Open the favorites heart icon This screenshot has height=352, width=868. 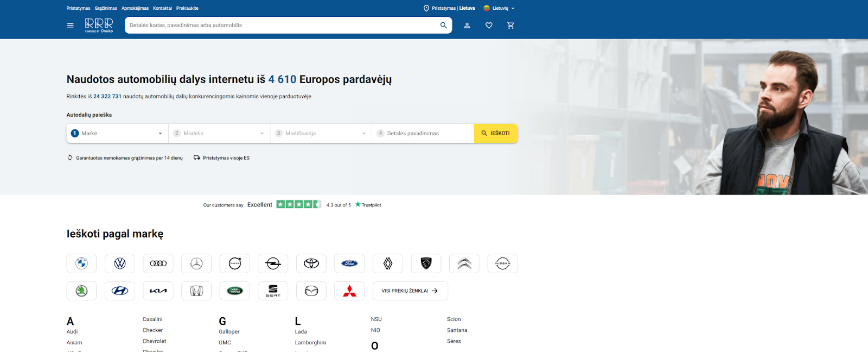coord(489,26)
